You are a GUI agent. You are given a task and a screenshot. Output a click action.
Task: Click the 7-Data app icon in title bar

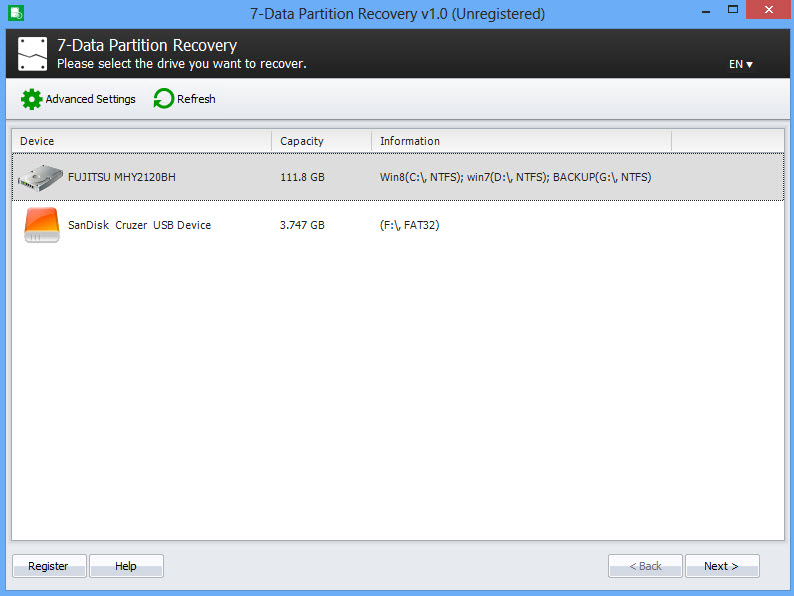click(x=14, y=13)
